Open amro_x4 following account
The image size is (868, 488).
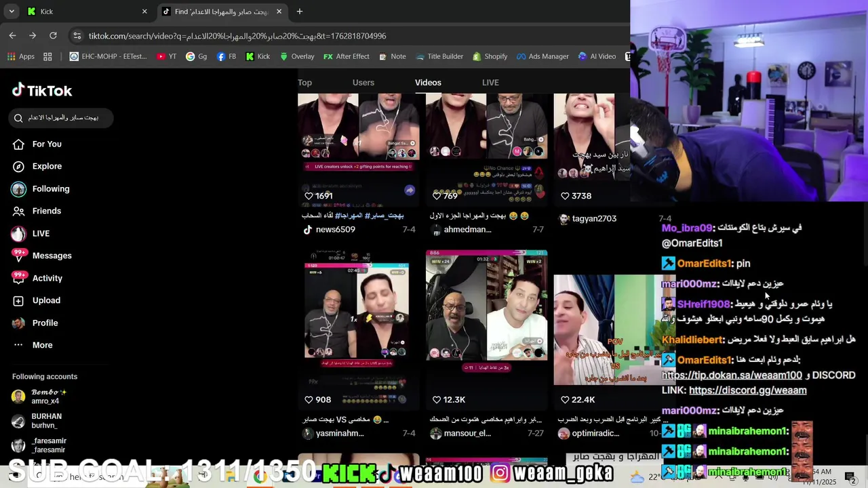pyautogui.click(x=39, y=396)
